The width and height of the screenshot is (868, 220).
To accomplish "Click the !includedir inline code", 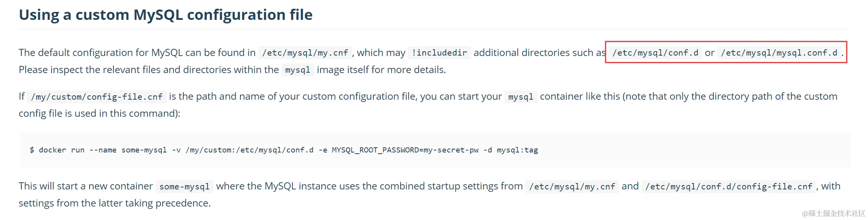I will [x=439, y=53].
